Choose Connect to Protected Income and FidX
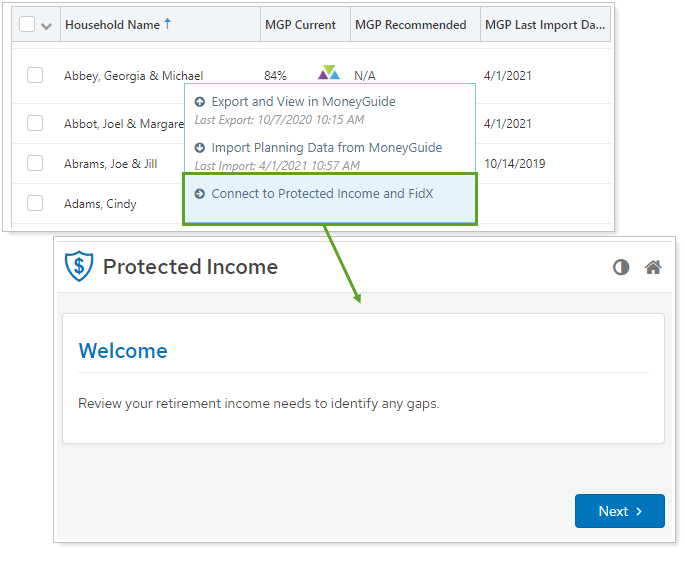Viewport: 685px width, 561px height. pyautogui.click(x=322, y=194)
